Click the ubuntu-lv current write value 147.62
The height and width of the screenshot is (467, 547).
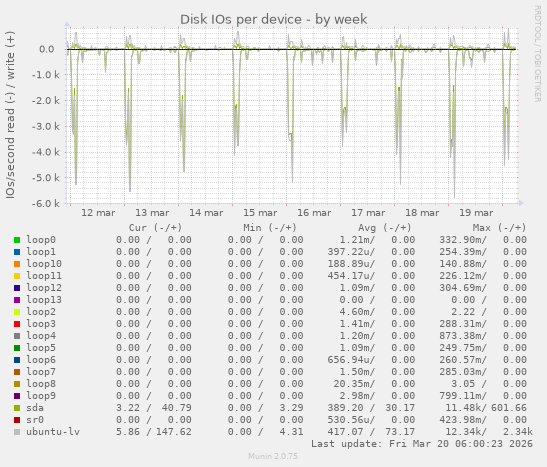[x=174, y=432]
